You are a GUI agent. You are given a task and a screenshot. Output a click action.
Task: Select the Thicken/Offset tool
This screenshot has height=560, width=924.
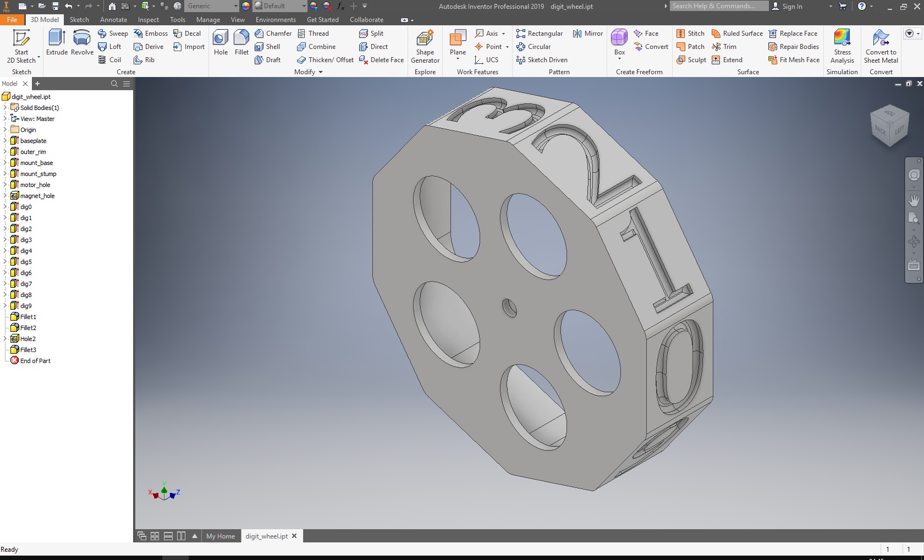[325, 60]
